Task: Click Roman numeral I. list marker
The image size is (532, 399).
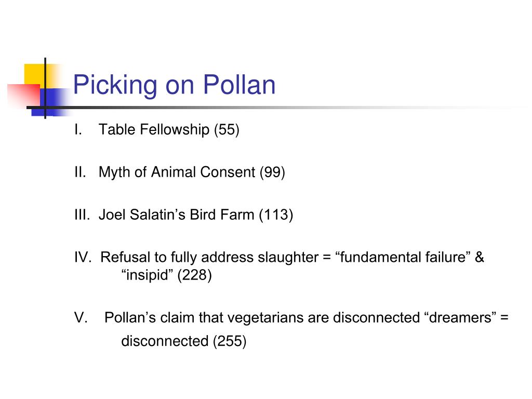Action: click(x=78, y=129)
